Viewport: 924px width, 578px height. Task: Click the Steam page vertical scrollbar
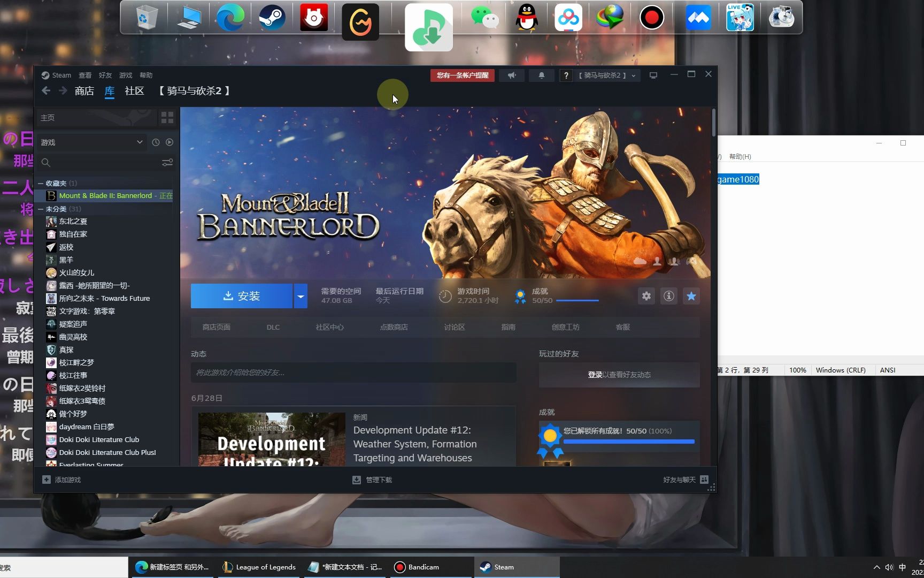pyautogui.click(x=713, y=123)
